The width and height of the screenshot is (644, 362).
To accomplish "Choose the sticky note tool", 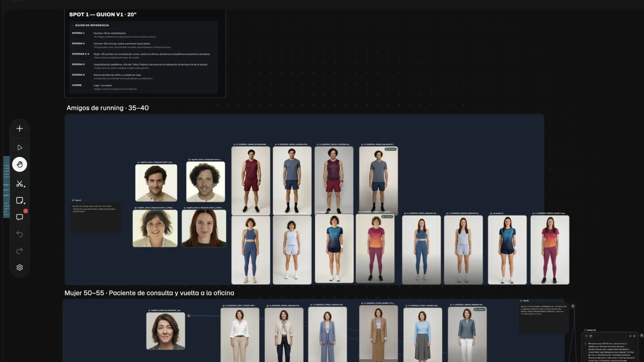I will (20, 200).
